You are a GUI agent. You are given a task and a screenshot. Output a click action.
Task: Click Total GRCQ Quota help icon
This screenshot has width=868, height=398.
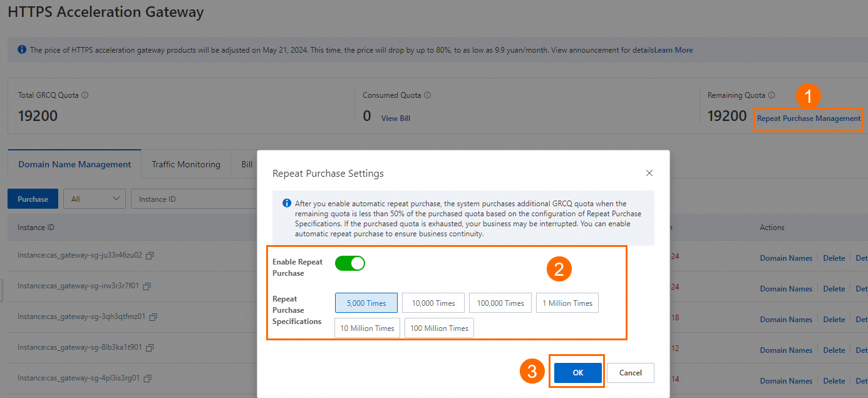pyautogui.click(x=85, y=95)
